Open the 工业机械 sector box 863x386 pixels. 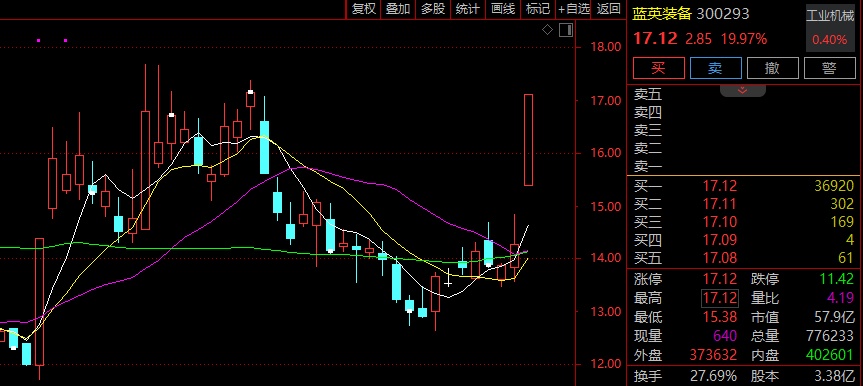coord(830,28)
